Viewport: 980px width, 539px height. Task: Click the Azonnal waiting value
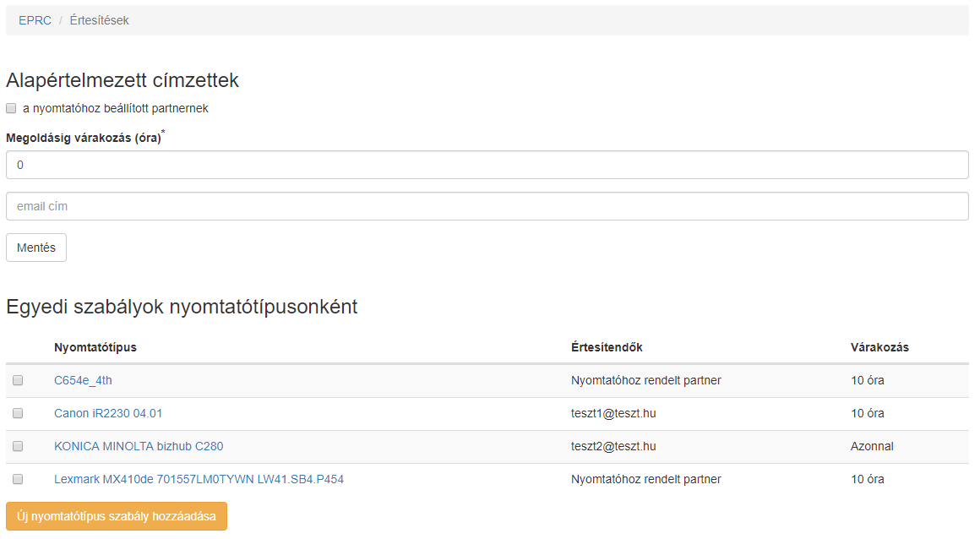point(872,446)
